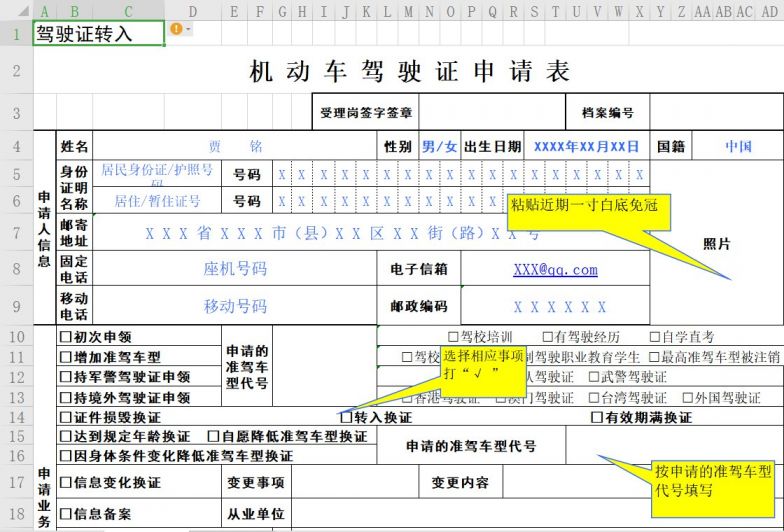The height and width of the screenshot is (532, 784).
Task: Click the 出生日期 label cell
Action: pyautogui.click(x=492, y=146)
